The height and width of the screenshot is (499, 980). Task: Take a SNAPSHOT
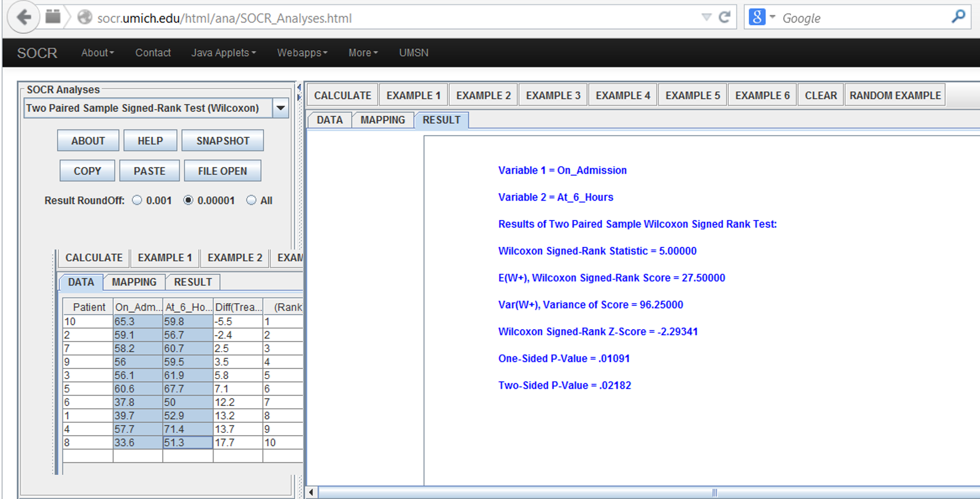pos(223,141)
